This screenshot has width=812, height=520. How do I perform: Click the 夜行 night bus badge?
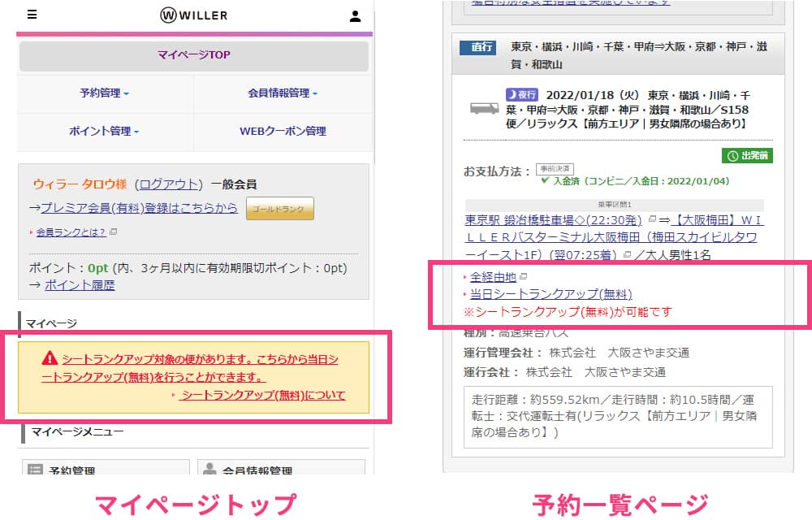[522, 95]
